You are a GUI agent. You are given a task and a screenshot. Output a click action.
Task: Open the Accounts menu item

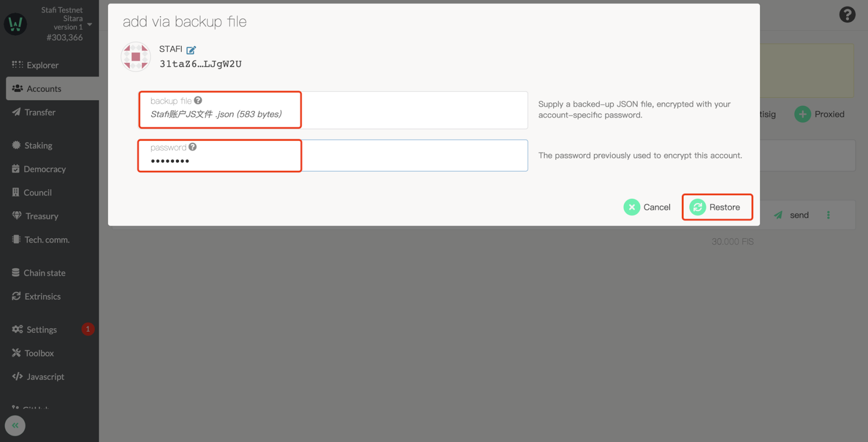(52, 89)
